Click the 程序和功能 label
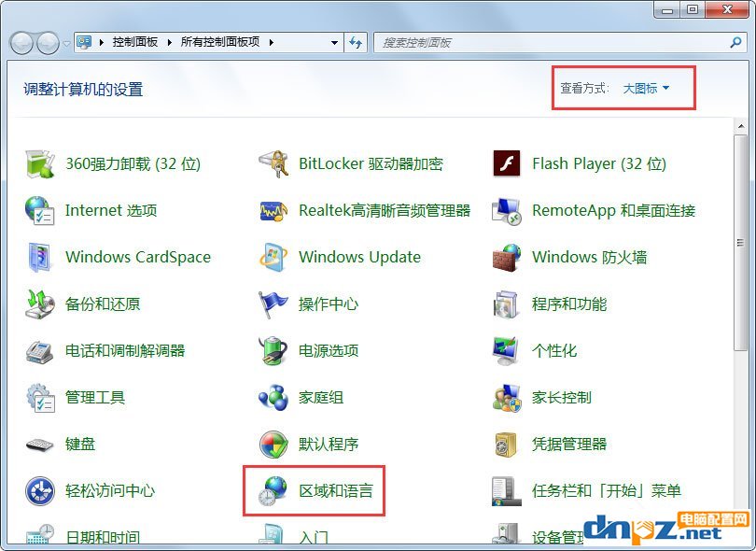This screenshot has height=551, width=756. [569, 304]
